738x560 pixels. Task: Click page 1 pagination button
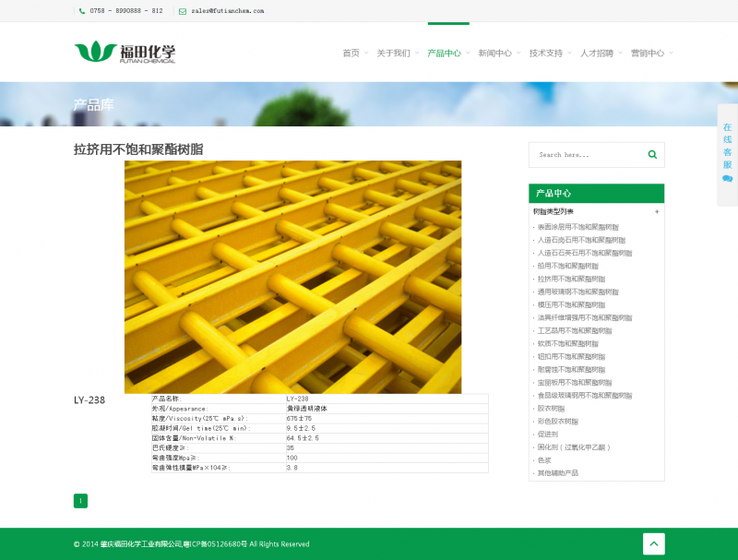coord(80,501)
